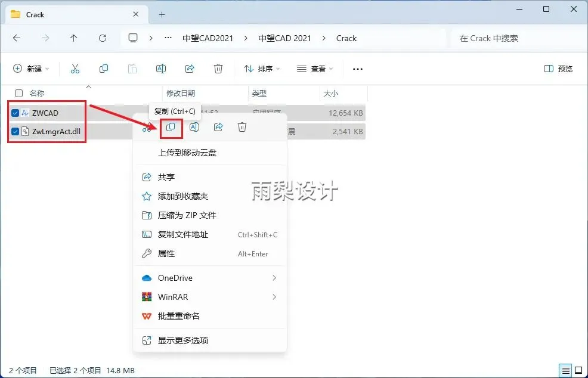
Task: Open a new tab with plus button
Action: pos(162,15)
